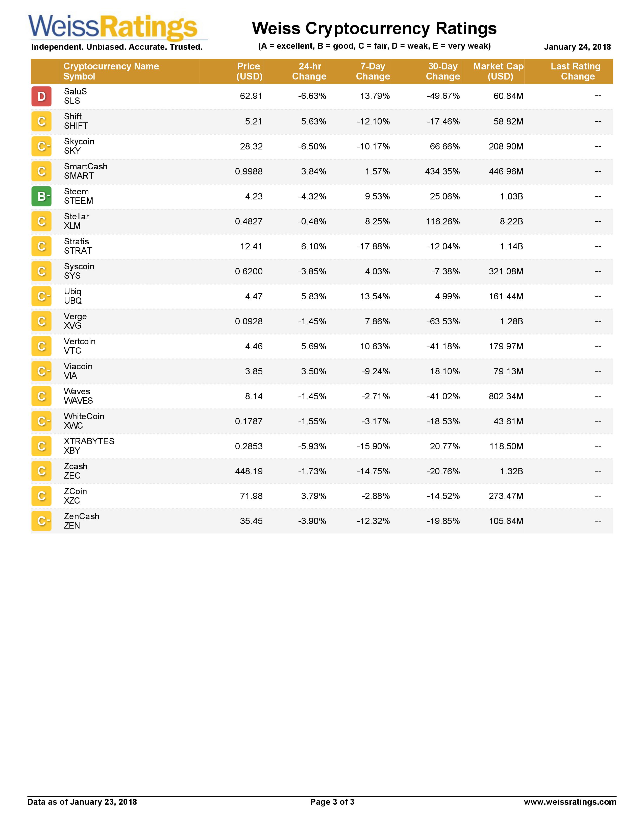Click the Weiss Cryptocurrency Ratings title
Screen dimensions: 644x833
(374, 29)
